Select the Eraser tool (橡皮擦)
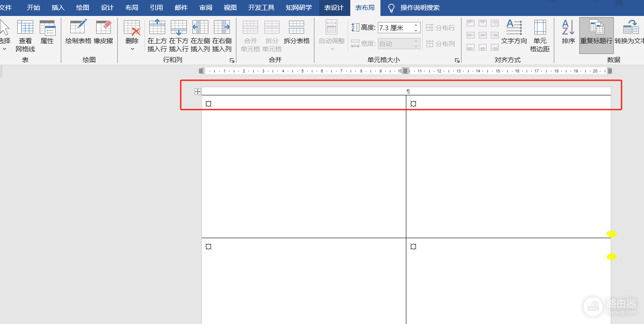 104,32
